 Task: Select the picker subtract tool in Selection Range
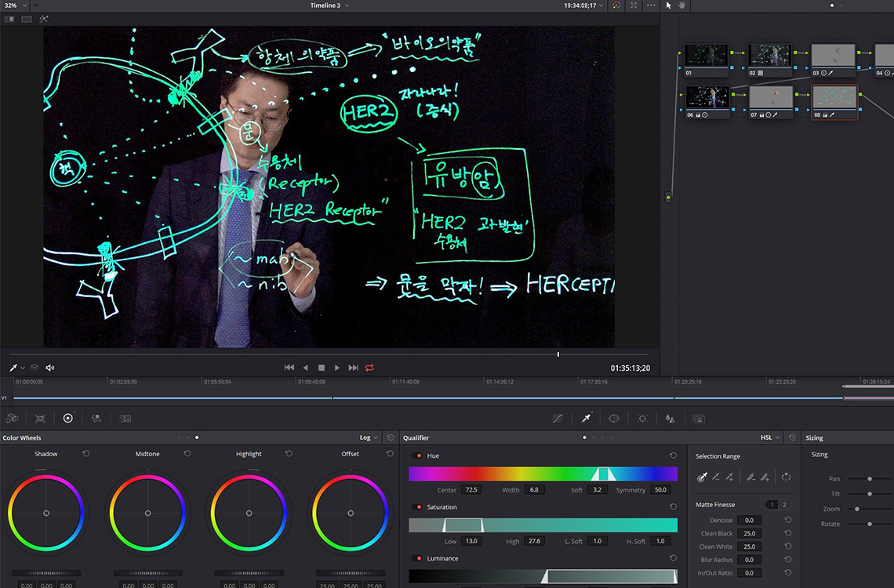(715, 477)
